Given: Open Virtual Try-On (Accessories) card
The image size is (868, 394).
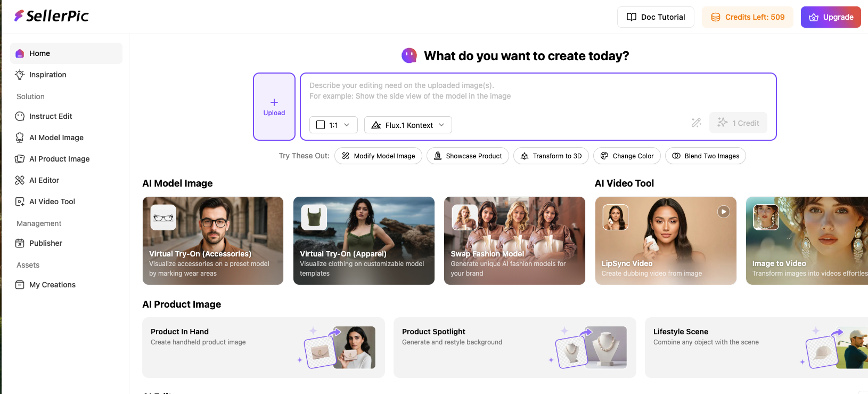Looking at the screenshot, I should (x=213, y=240).
